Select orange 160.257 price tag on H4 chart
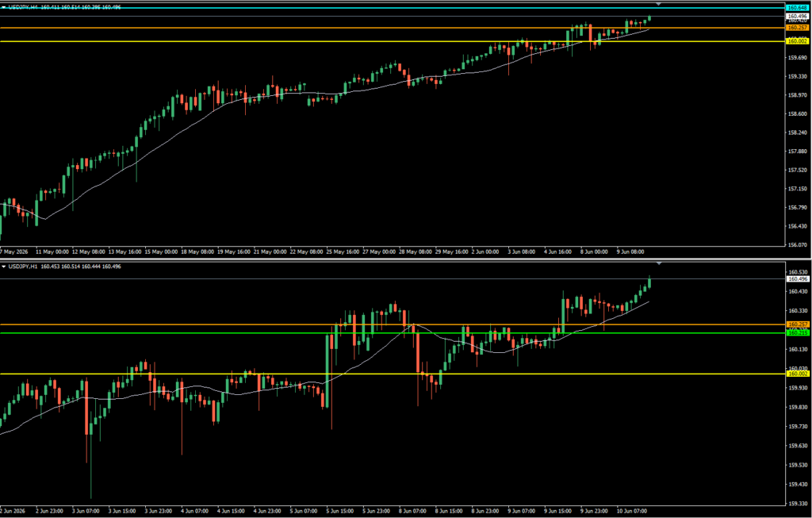Image resolution: width=812 pixels, height=518 pixels. coord(797,28)
